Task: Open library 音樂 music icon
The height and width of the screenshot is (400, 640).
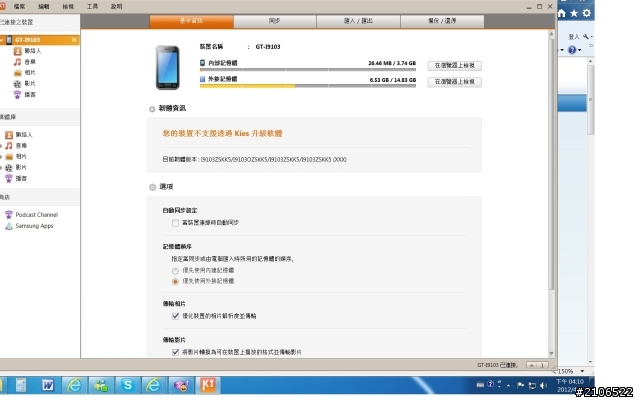Action: tap(9, 146)
